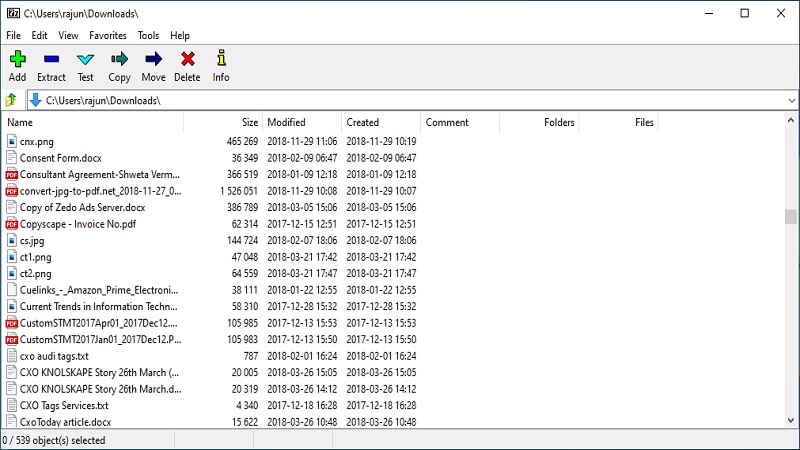
Task: Click size value 105 983
Action: point(242,339)
